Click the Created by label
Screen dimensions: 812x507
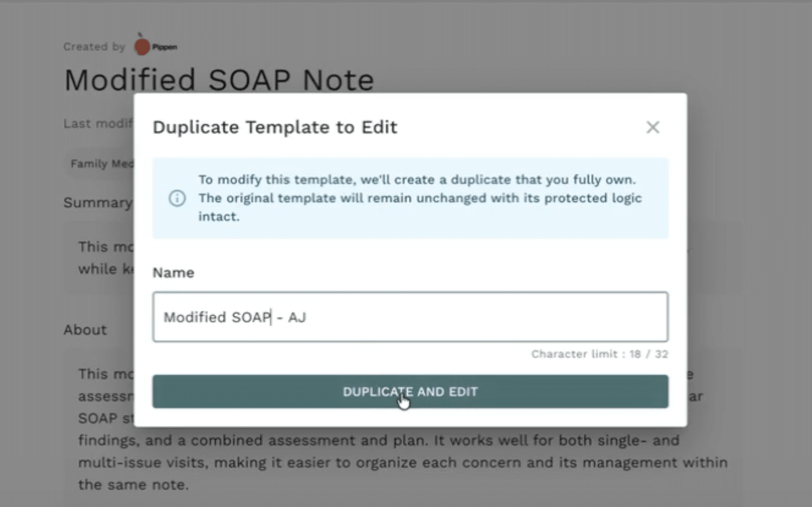tap(94, 47)
